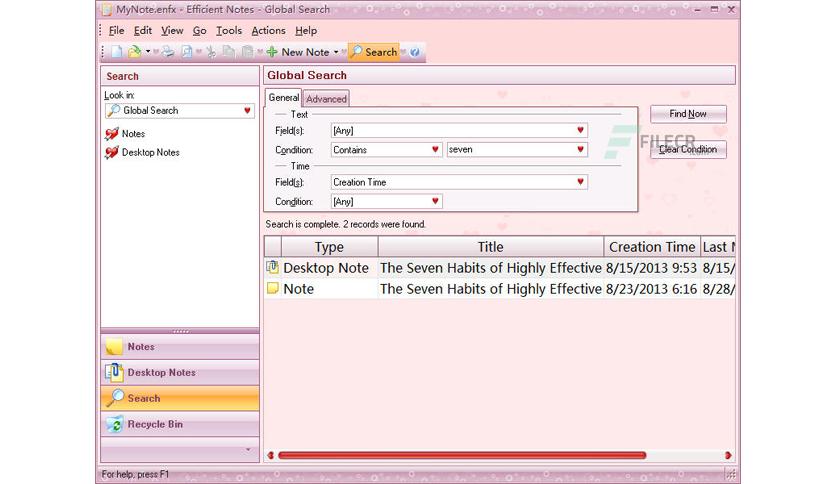Open the Tools menu

[229, 30]
